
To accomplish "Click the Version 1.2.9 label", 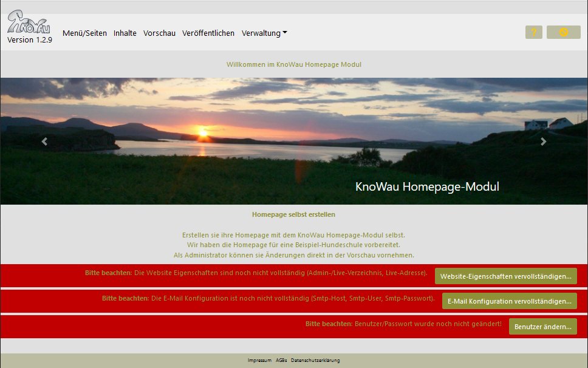I will tap(30, 40).
